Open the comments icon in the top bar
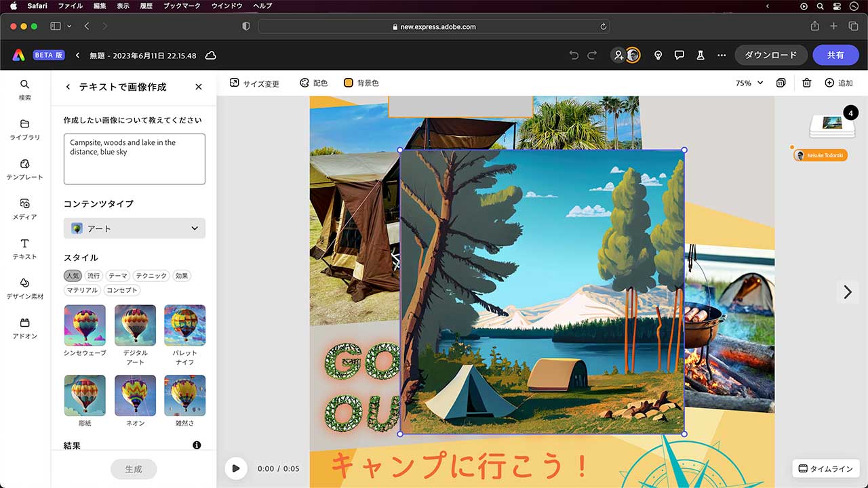This screenshot has height=488, width=868. pos(679,55)
